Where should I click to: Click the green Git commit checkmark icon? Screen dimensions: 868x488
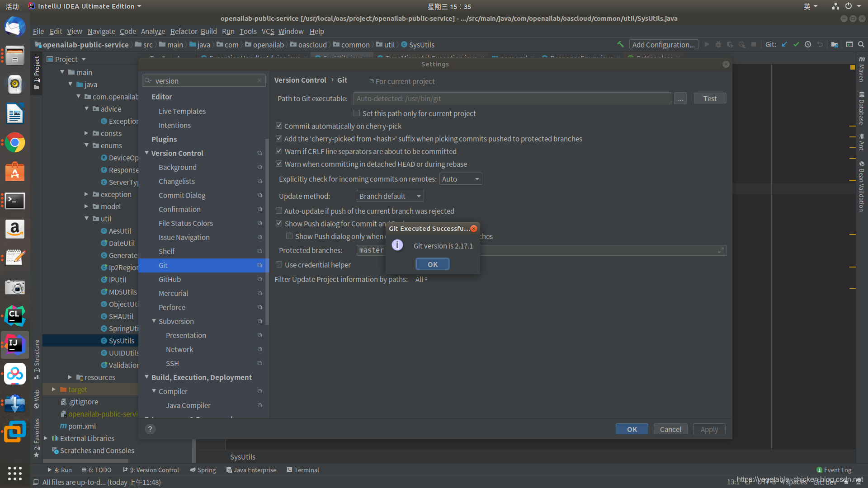797,44
